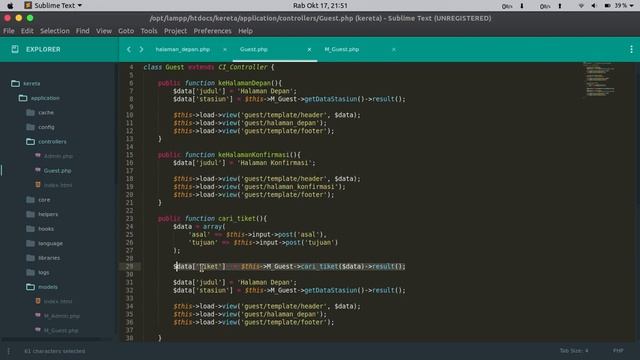The image size is (640, 360).
Task: Open Guest.php in the sidebar tree
Action: (57, 171)
